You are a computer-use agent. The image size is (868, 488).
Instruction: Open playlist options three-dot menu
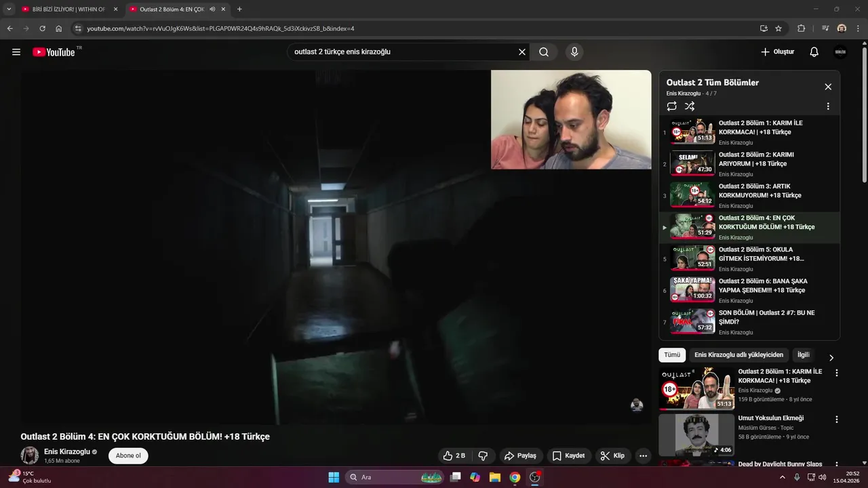828,106
